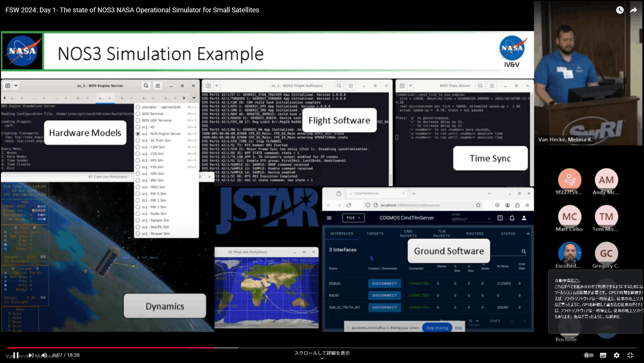Pause the YouTube video playback
The image size is (644, 363).
click(16, 355)
